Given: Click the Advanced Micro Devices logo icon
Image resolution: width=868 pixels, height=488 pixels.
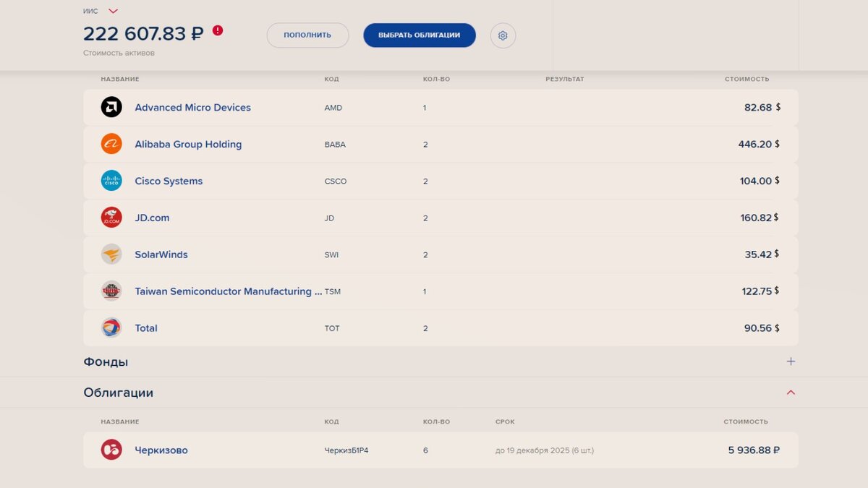Looking at the screenshot, I should (x=111, y=107).
